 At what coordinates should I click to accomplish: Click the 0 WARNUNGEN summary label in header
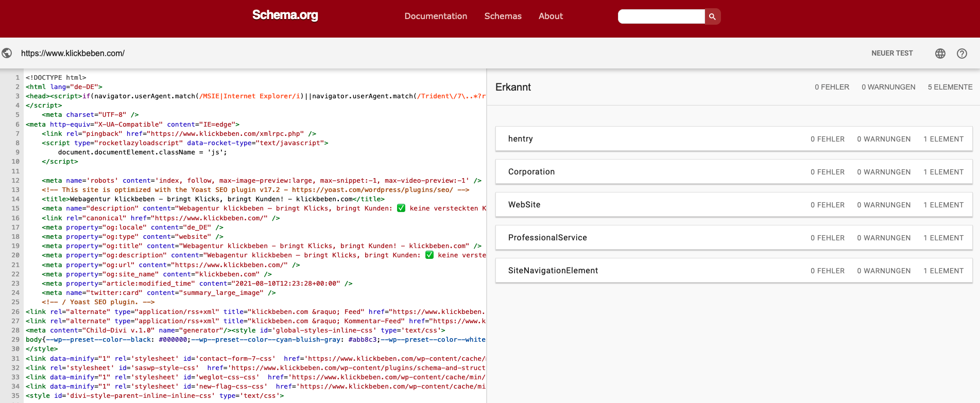point(888,87)
